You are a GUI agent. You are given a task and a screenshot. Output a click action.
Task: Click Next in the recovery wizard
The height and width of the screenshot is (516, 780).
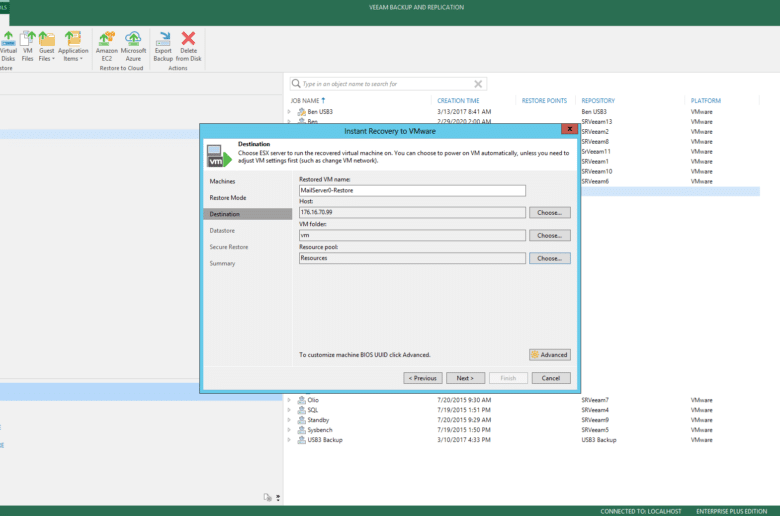click(465, 378)
